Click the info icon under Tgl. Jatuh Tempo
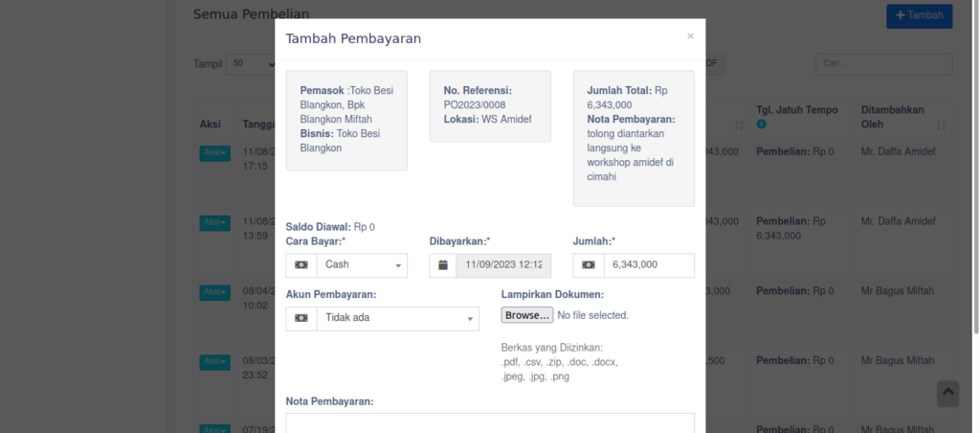 pyautogui.click(x=762, y=125)
